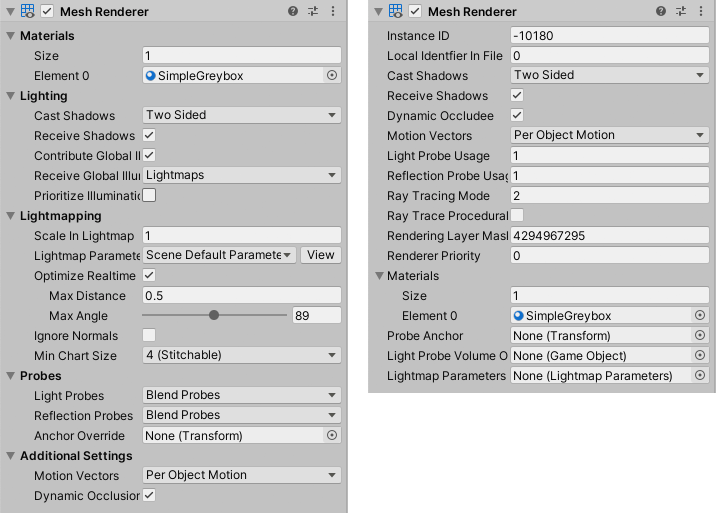
Task: Click the Rendering Layer Mask value field
Action: [609, 235]
